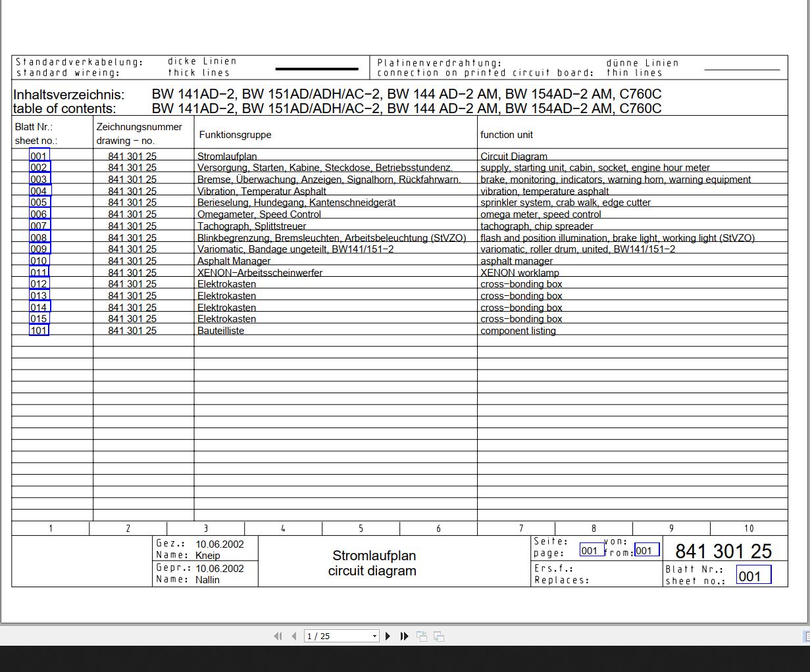Open sheet 015 link for Elektrokasten
Viewport: 810px width, 672px height.
(39, 319)
